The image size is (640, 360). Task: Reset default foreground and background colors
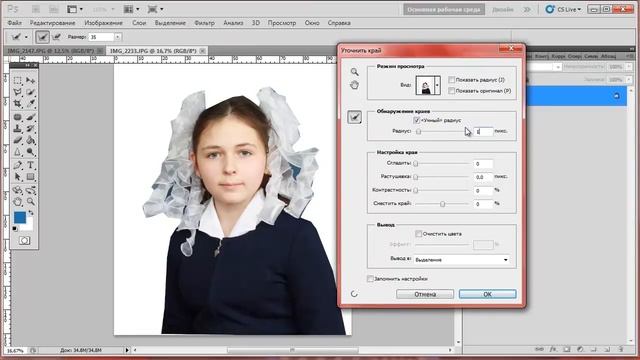15,229
